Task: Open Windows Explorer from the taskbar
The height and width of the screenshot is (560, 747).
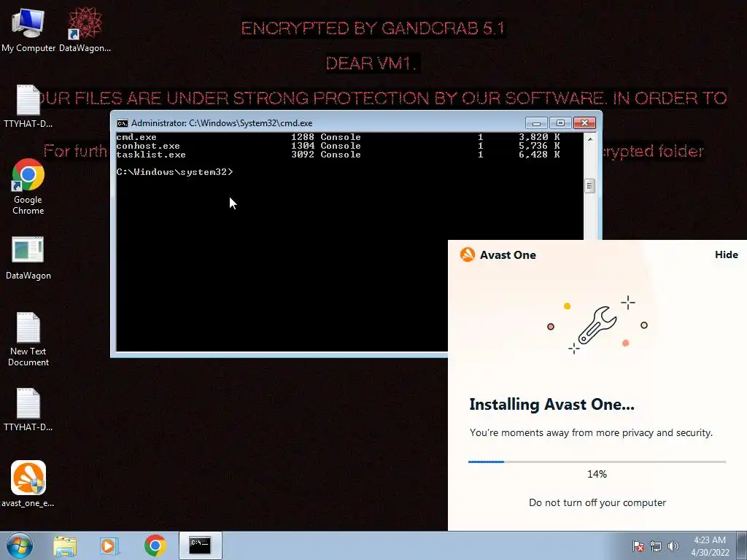Action: click(65, 545)
